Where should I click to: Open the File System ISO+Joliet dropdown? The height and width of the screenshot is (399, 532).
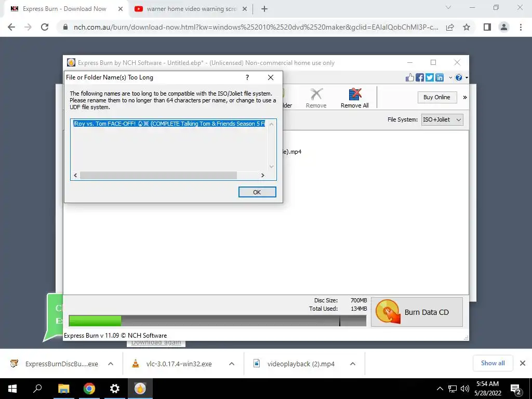[442, 120]
